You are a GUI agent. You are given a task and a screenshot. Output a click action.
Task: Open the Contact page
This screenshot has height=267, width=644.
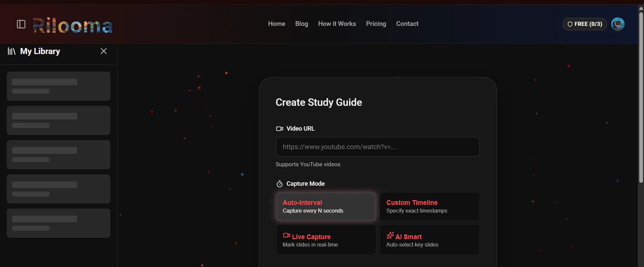(x=407, y=24)
